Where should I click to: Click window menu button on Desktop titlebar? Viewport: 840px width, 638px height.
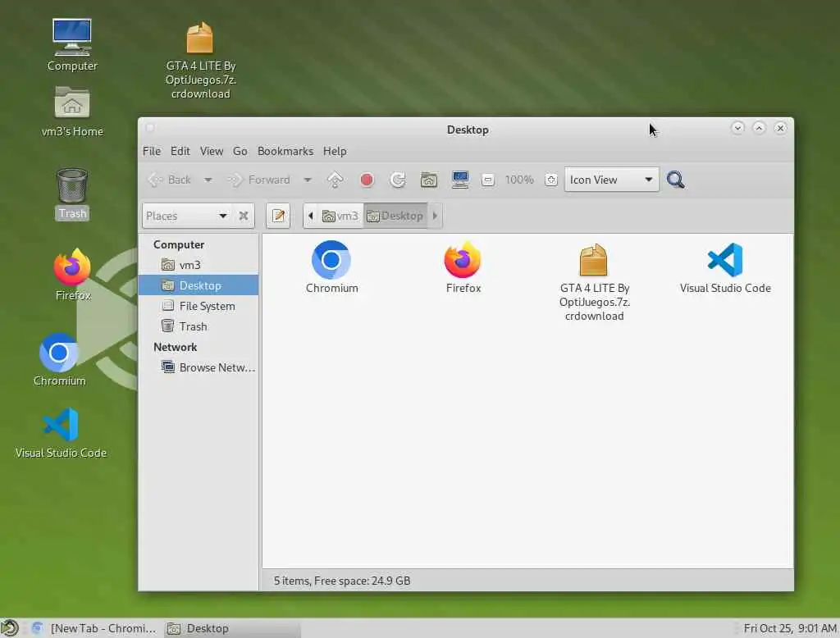[151, 128]
